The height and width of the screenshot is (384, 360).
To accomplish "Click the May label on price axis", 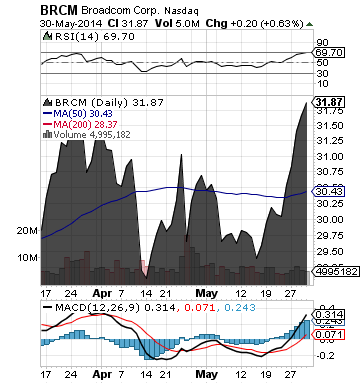I will click(x=206, y=294).
